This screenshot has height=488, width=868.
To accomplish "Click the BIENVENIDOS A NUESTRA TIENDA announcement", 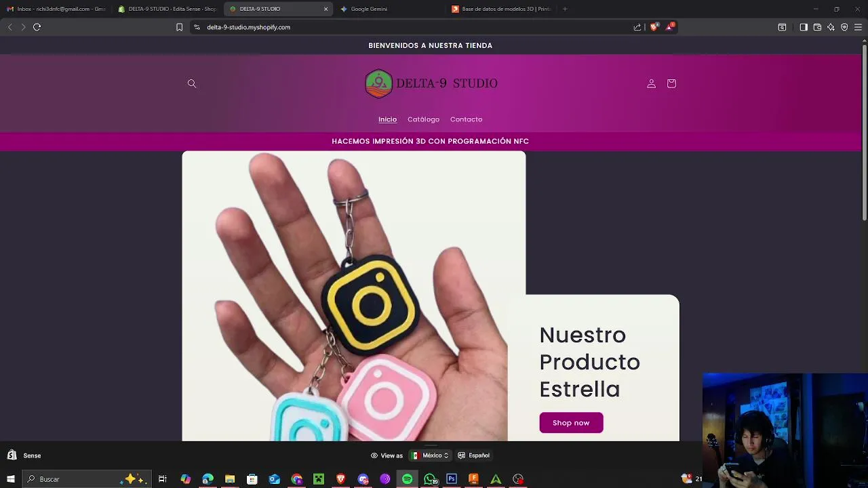I will tap(430, 45).
